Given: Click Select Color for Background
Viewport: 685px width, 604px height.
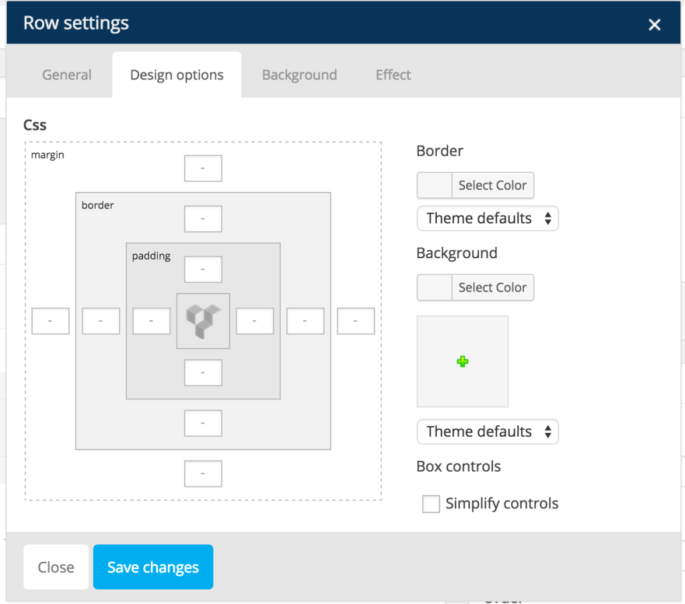Looking at the screenshot, I should click(x=475, y=287).
